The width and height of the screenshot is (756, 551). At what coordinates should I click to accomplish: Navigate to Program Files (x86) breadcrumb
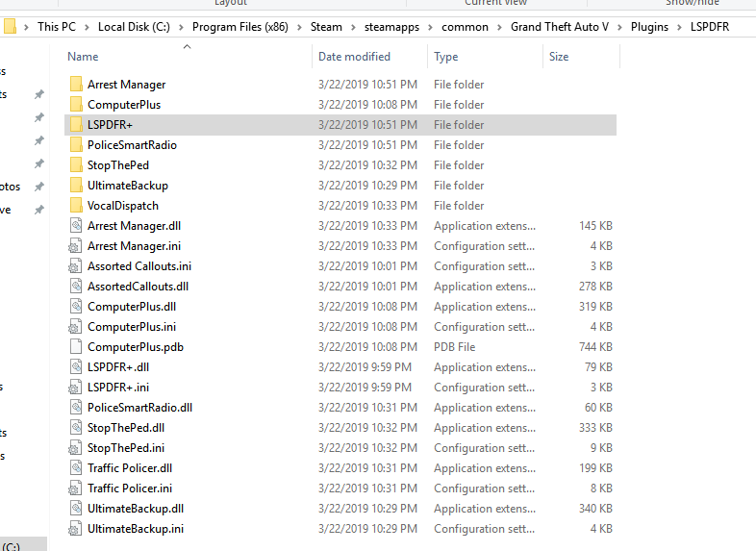[x=240, y=27]
